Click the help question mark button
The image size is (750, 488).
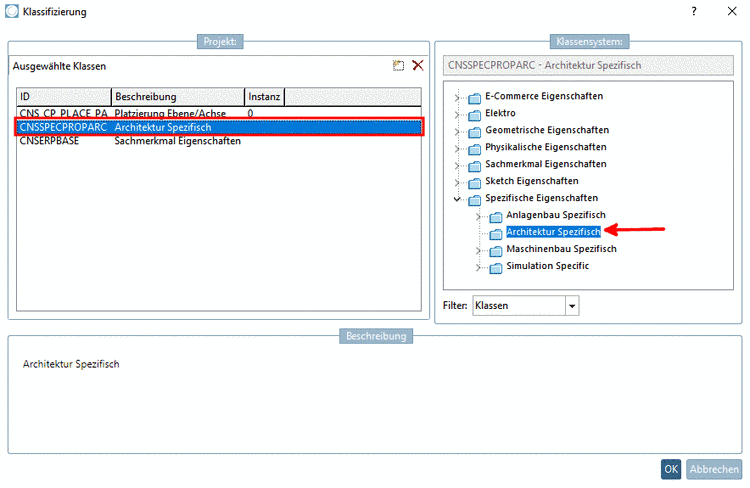[694, 11]
